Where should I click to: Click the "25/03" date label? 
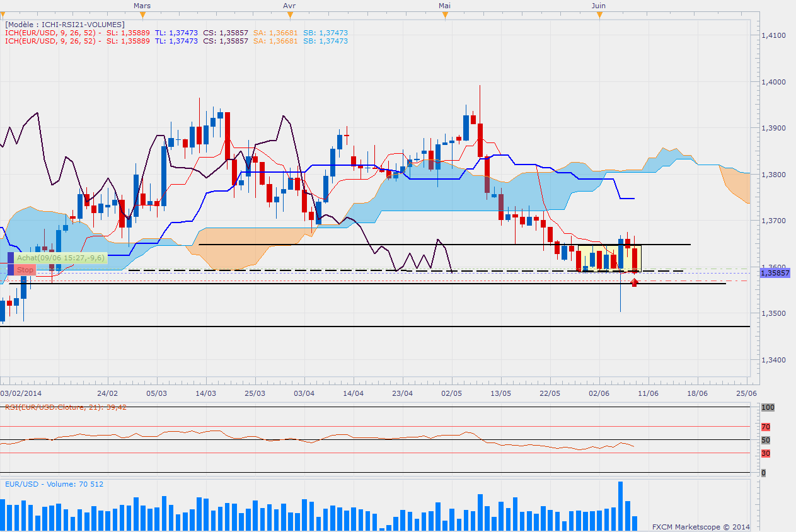click(255, 393)
